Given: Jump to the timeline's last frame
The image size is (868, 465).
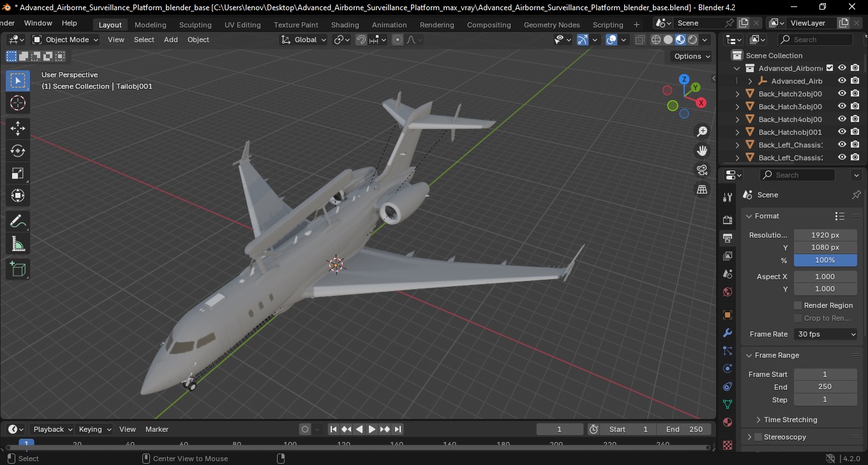Looking at the screenshot, I should pyautogui.click(x=398, y=429).
